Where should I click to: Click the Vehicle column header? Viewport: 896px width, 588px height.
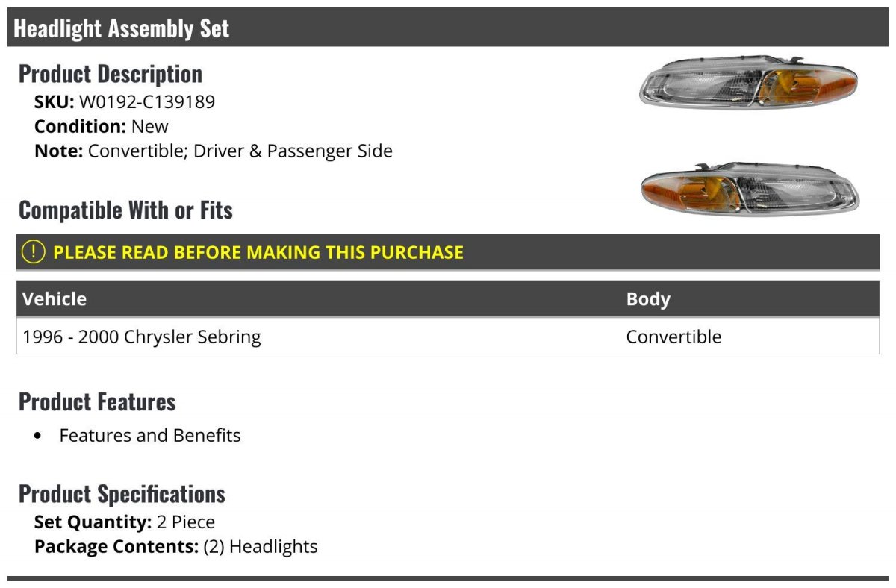[x=55, y=299]
